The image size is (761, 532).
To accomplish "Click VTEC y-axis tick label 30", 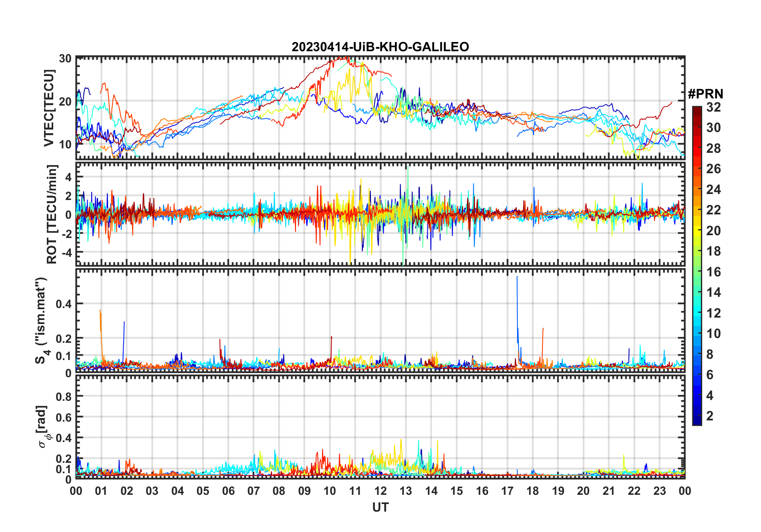I will coord(65,59).
